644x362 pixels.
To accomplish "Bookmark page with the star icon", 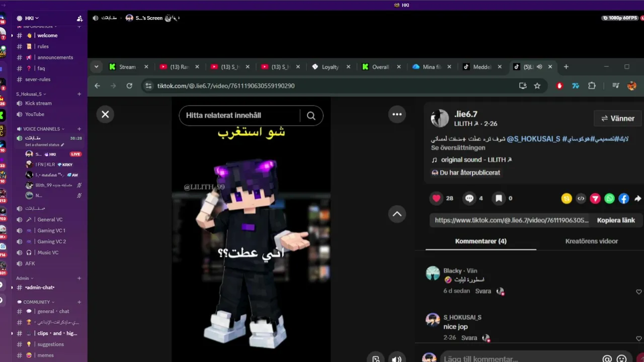I will (537, 86).
